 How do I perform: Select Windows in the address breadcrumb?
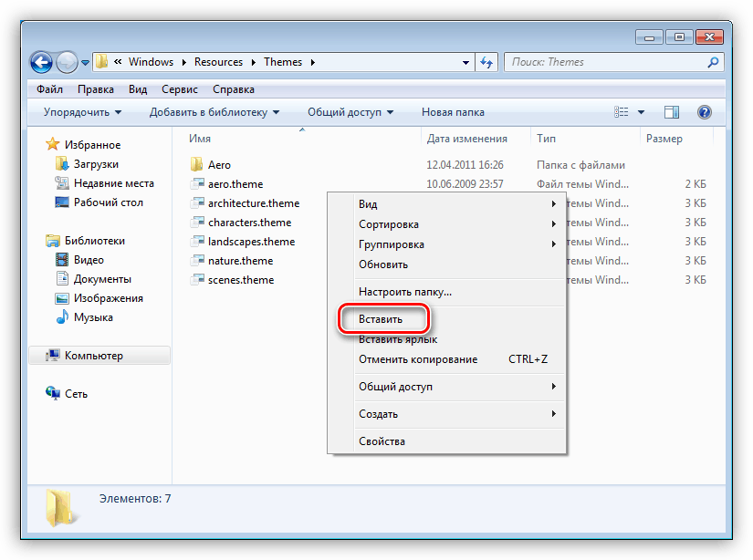pyautogui.click(x=151, y=62)
